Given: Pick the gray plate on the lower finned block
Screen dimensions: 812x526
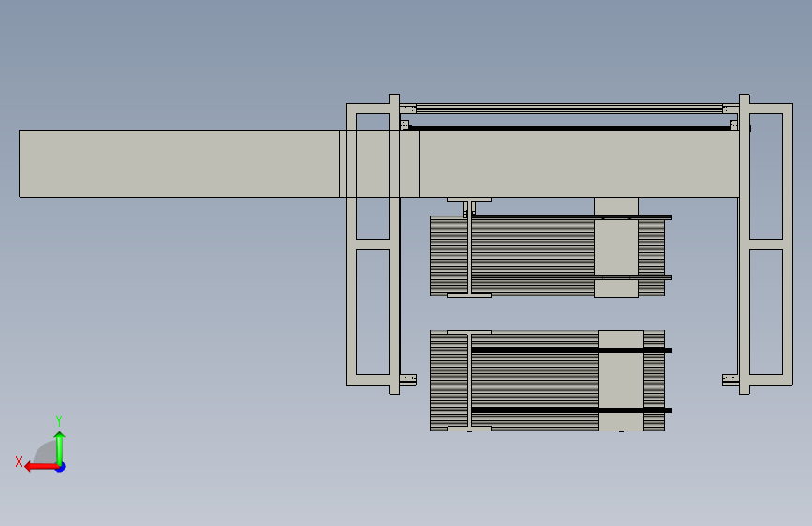Looking at the screenshot, I should point(622,381).
